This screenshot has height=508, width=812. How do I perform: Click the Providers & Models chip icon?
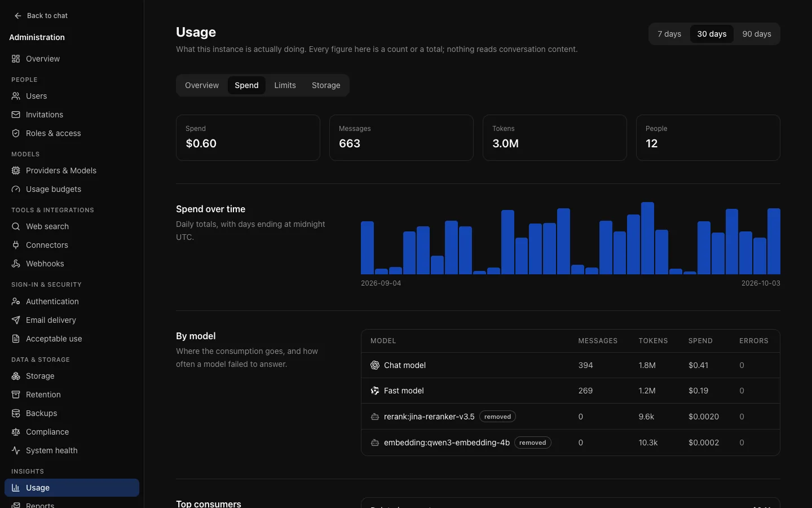click(16, 170)
